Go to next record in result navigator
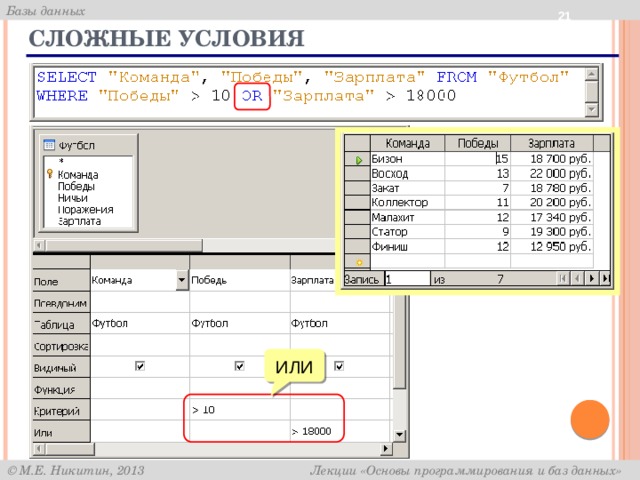 tap(591, 279)
